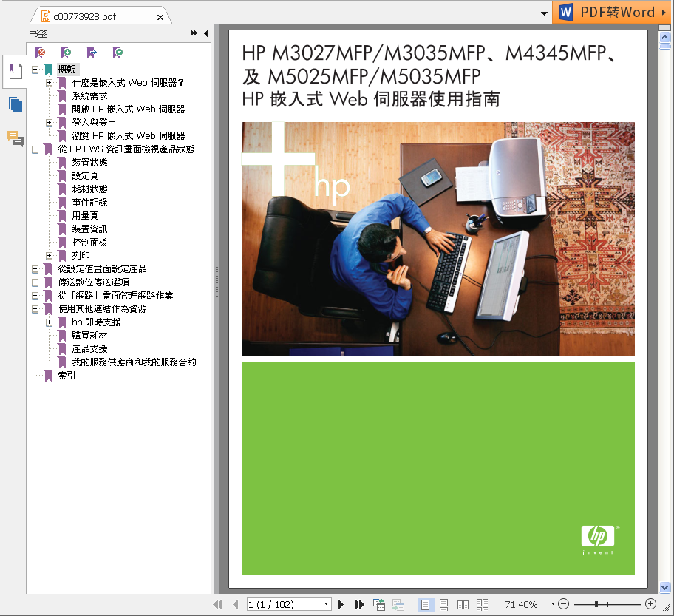
Task: Open the 用量頁 bookmark
Action: pyautogui.click(x=85, y=216)
